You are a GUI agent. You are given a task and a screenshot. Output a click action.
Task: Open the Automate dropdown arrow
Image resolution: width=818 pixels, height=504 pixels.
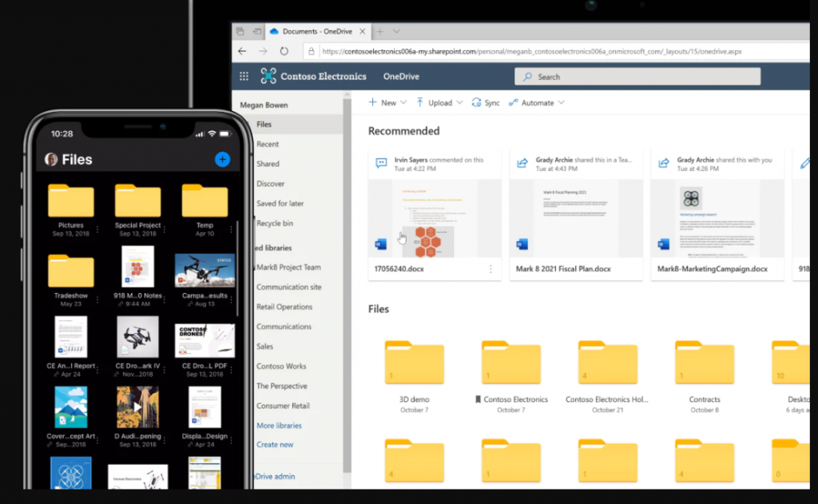561,102
